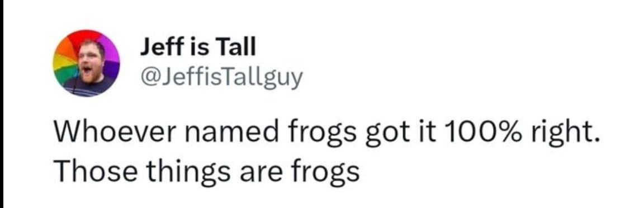Click the word 'Tall' in the display name
Image resolution: width=644 pixels, height=208 pixels.
pos(236,48)
